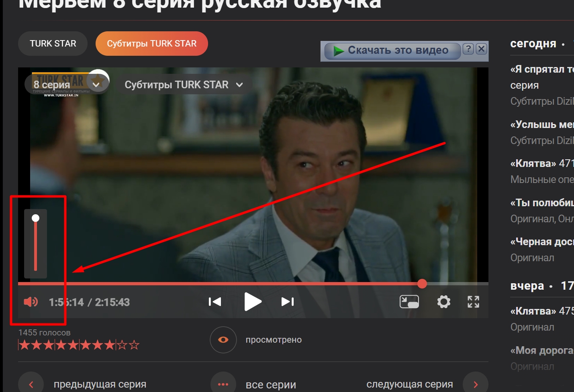This screenshot has width=574, height=392.
Task: Enable picture-in-picture mode
Action: coord(409,302)
